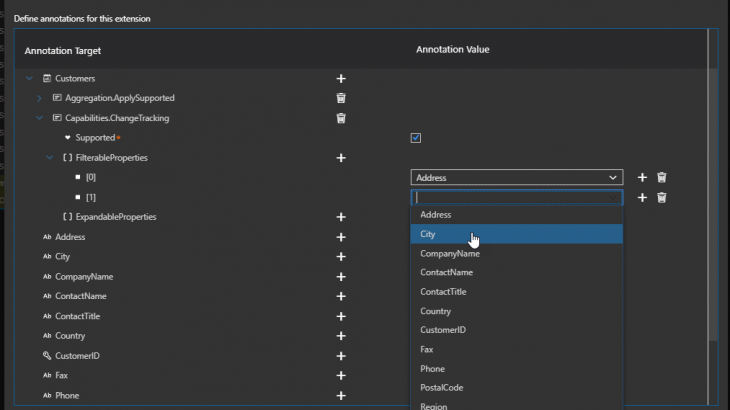
Task: Delete the Aggregation.ApplySupported annotation
Action: (x=341, y=98)
